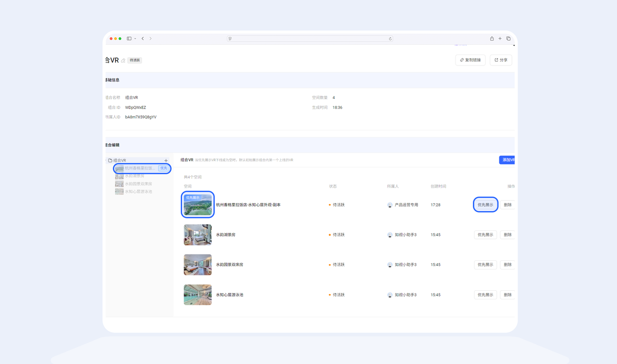Click the sidebar toggle icon in browser toolbar
The height and width of the screenshot is (364, 617).
coord(129,39)
